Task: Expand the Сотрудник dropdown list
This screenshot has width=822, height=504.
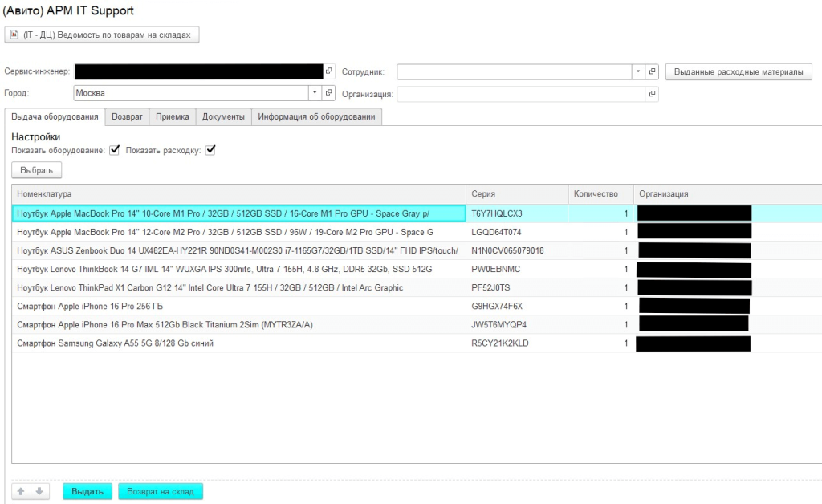Action: click(x=638, y=71)
